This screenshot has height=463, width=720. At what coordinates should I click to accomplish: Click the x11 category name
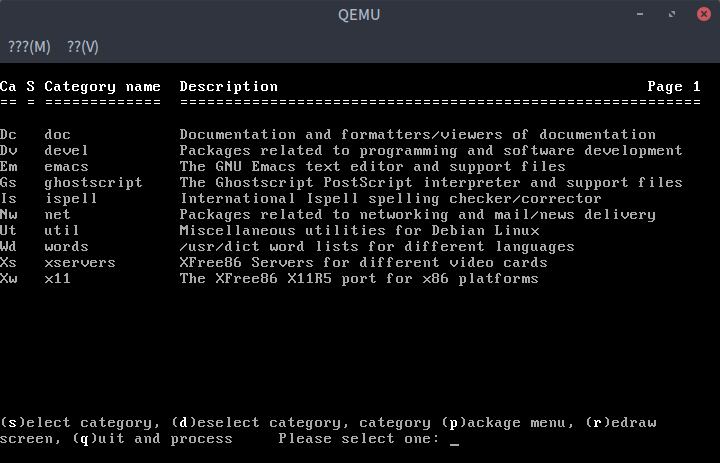[x=57, y=279]
